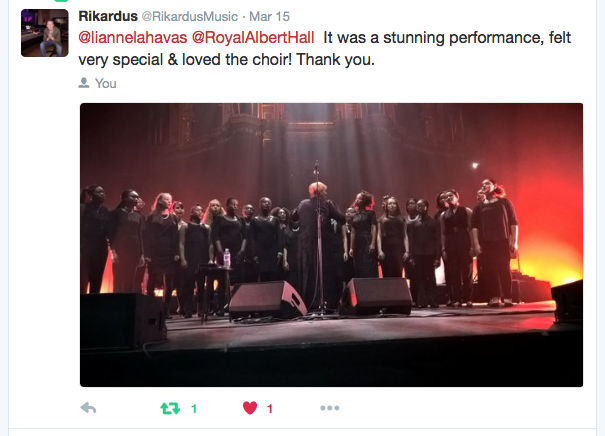Viewport: 605px width, 436px height.
Task: Retweet using the green arrows icon
Action: coord(170,408)
